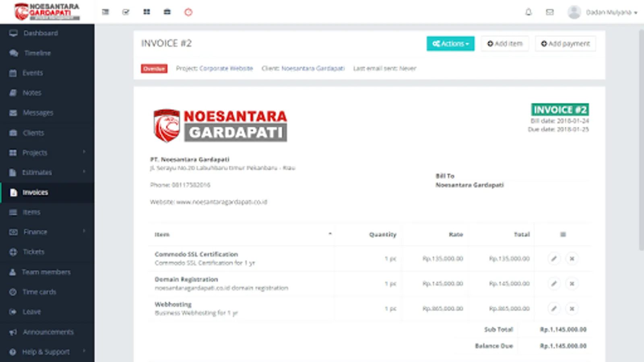
Task: Toggle the sidebar with the hamburger icon
Action: coord(105,12)
